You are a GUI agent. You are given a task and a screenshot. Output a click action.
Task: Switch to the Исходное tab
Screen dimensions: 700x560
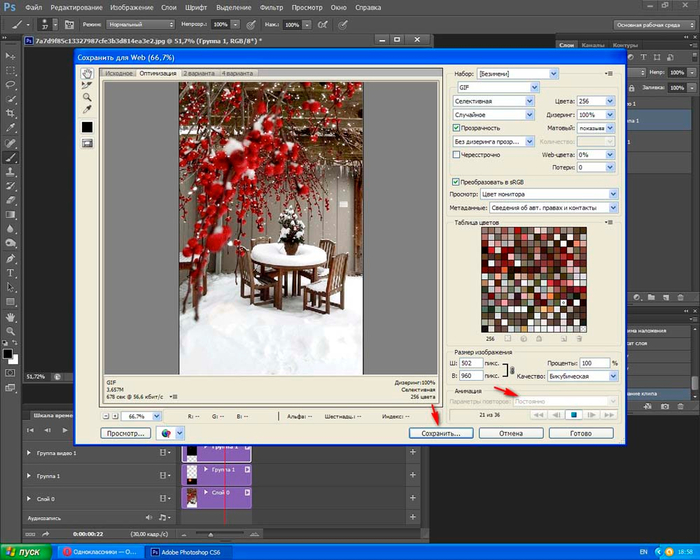[x=119, y=73]
